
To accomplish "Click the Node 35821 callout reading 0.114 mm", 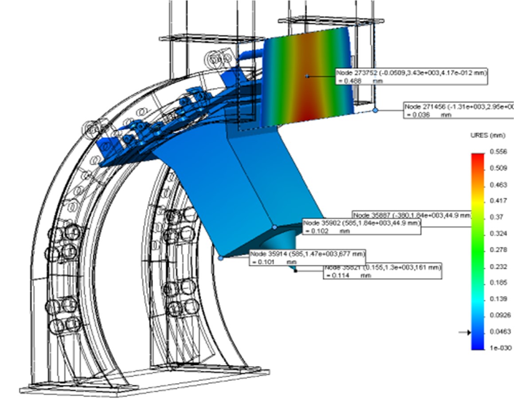I will [x=383, y=272].
